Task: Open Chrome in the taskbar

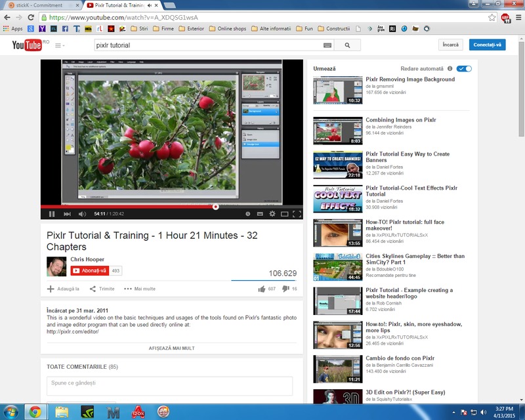Action: pyautogui.click(x=35, y=412)
